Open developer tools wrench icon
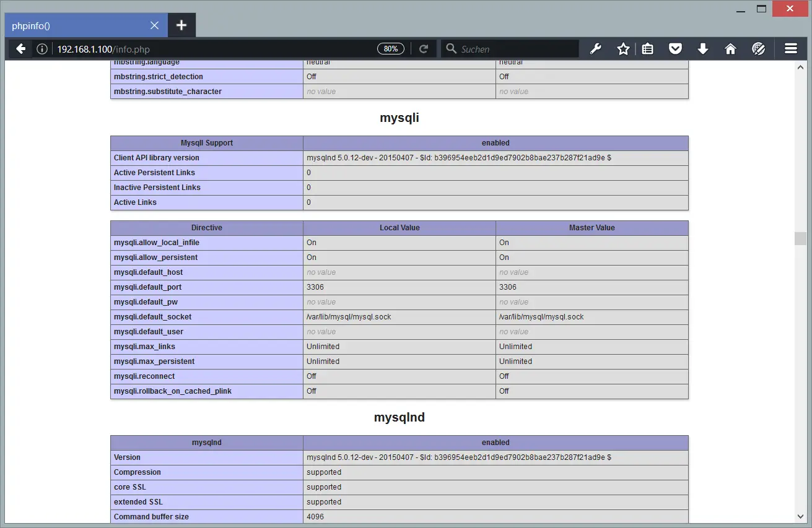The width and height of the screenshot is (812, 528). coord(596,49)
